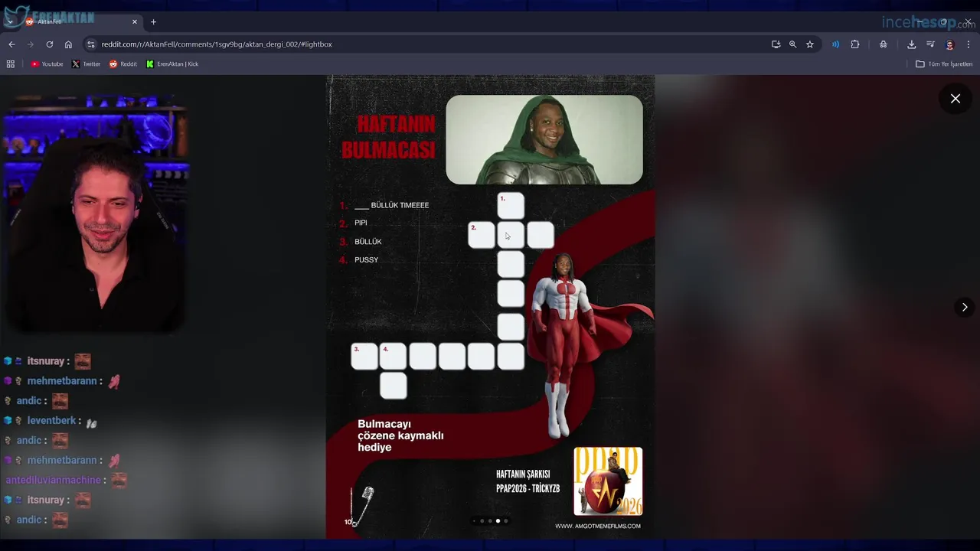The width and height of the screenshot is (980, 551).
Task: Open the Apps grid in bookmarks bar
Action: (11, 64)
